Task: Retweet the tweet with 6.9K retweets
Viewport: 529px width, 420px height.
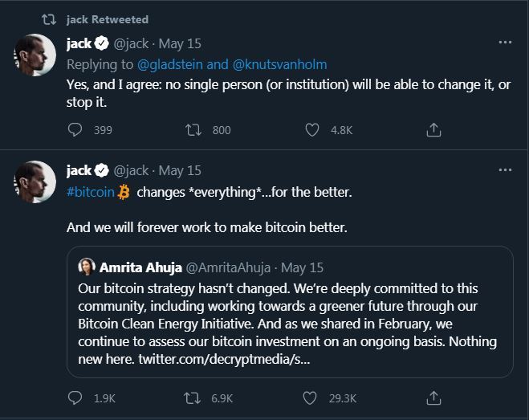Action: pyautogui.click(x=193, y=398)
